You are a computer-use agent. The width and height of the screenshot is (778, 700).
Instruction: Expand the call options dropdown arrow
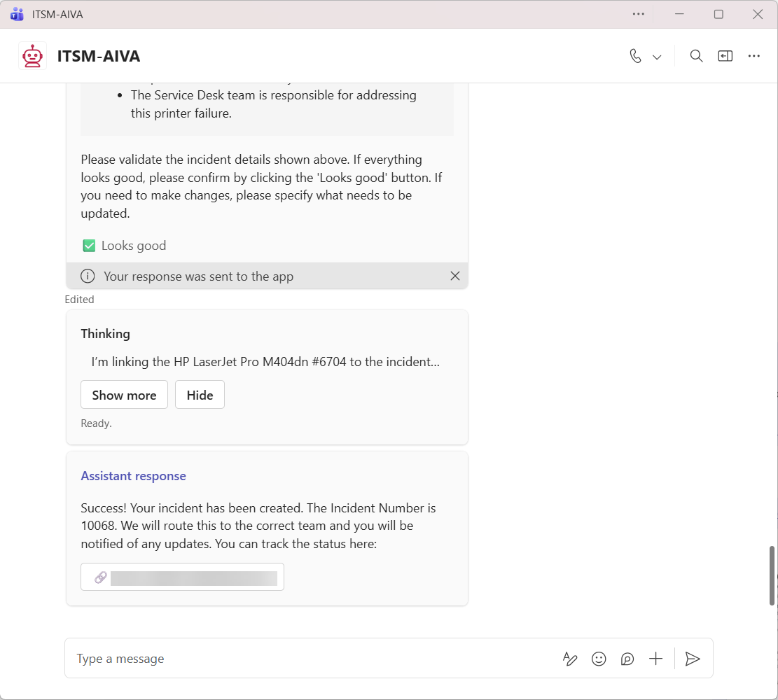(657, 57)
